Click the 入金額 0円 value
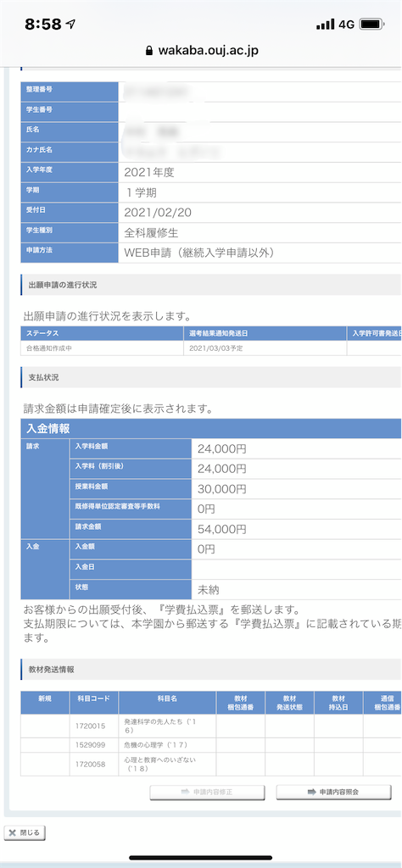 (206, 549)
